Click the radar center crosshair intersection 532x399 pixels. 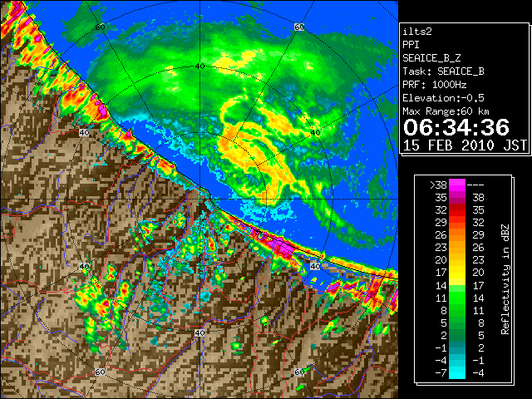click(x=199, y=199)
